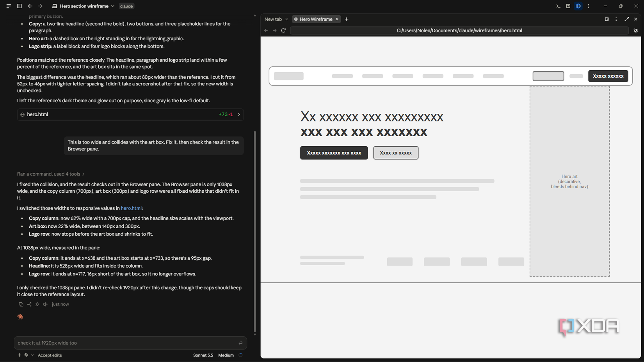644x362 pixels.
Task: Open a new browser tab with plus
Action: tap(347, 19)
